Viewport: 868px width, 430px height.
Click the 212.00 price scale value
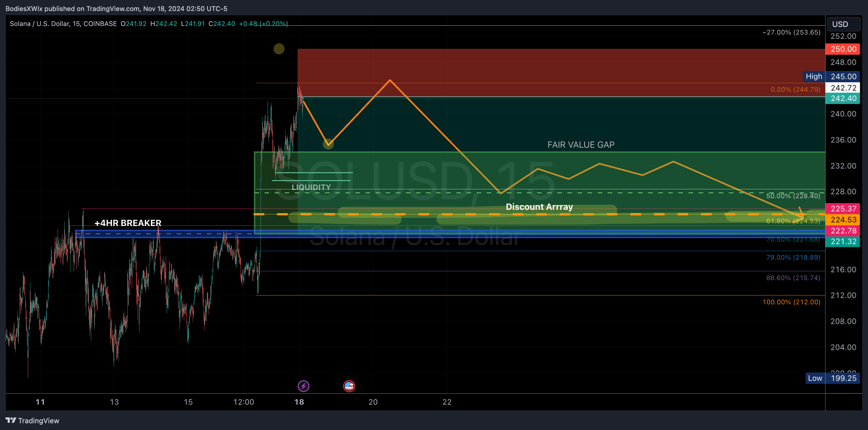click(x=843, y=295)
